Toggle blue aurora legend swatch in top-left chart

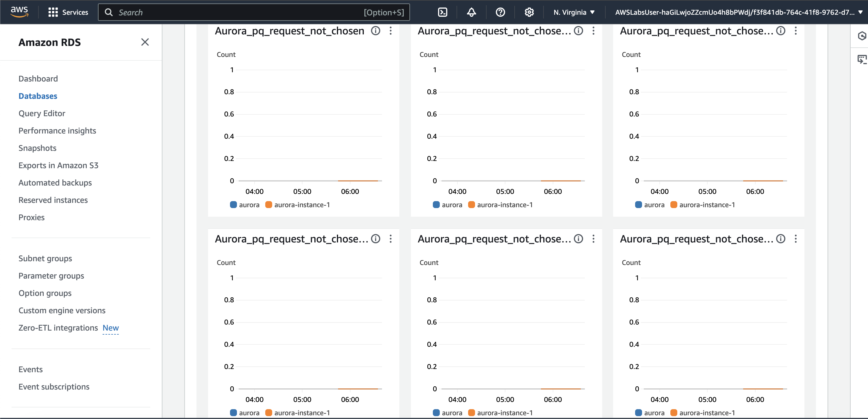click(233, 205)
